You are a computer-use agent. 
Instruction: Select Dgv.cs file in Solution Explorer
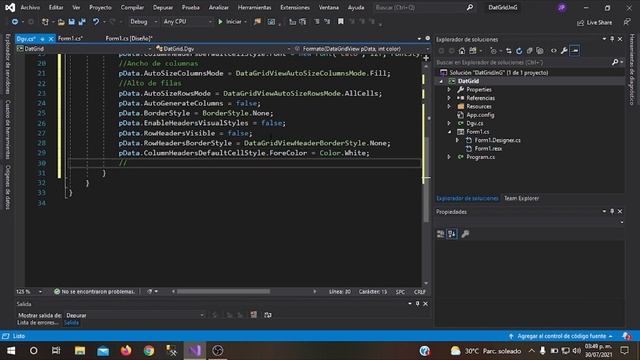[x=475, y=123]
